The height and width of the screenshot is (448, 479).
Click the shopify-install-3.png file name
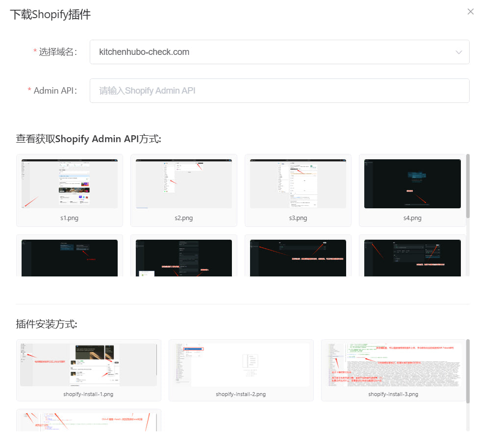[x=393, y=394]
